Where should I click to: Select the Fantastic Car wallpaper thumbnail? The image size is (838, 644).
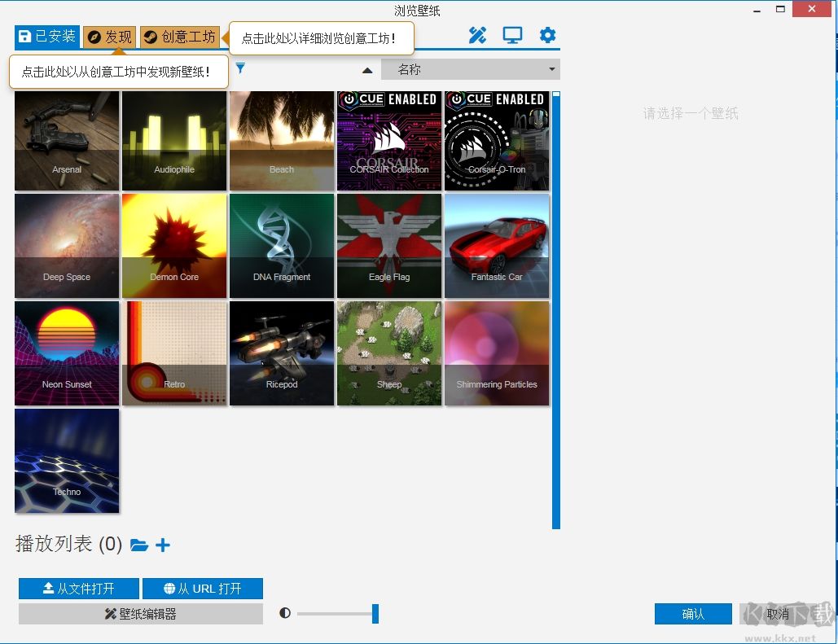coord(497,245)
